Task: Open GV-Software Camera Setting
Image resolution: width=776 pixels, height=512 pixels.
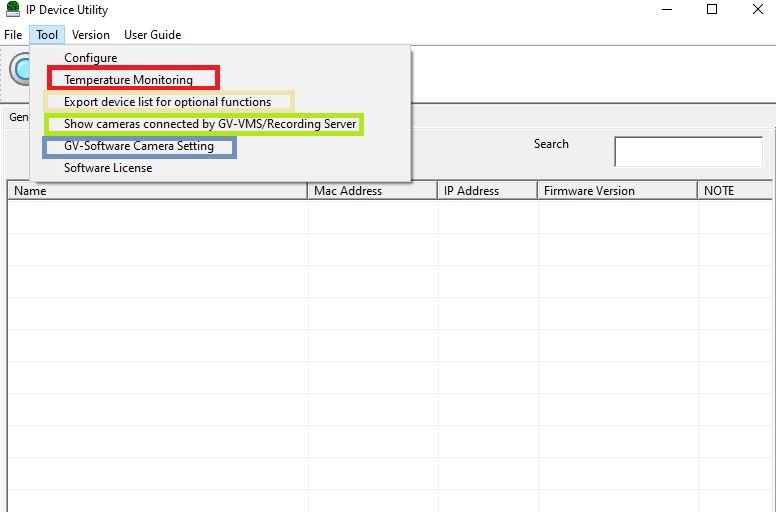Action: [x=220, y=146]
